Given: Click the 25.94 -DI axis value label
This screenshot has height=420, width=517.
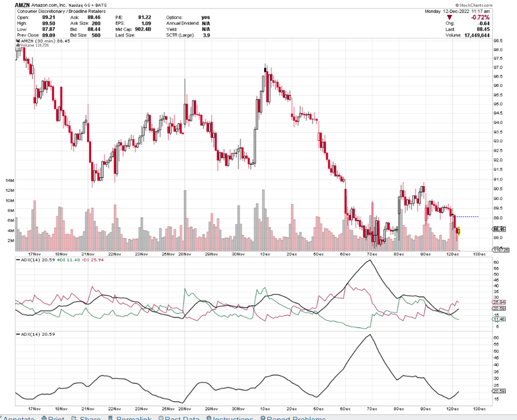Looking at the screenshot, I should click(x=498, y=302).
